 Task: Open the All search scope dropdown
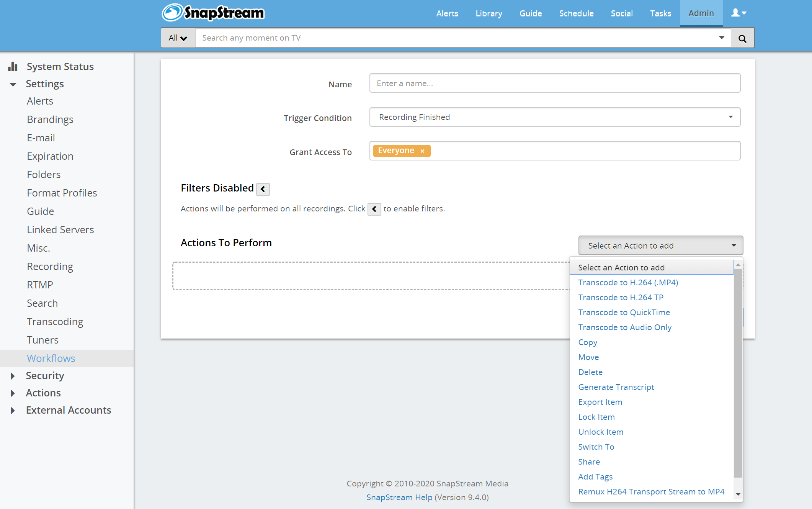pos(178,38)
